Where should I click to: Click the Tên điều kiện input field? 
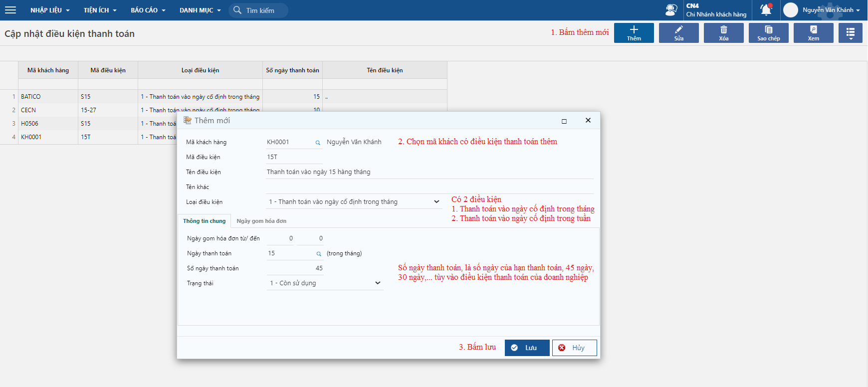point(429,172)
